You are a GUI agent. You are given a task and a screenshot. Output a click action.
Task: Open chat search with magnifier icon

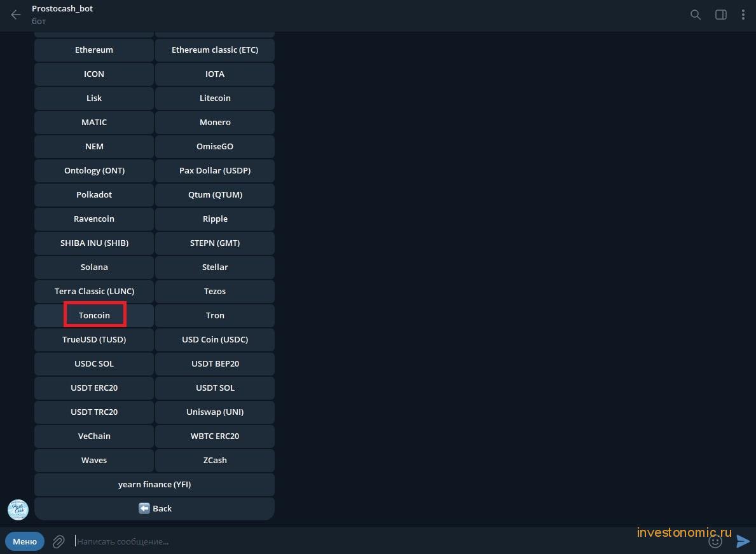[x=695, y=15]
